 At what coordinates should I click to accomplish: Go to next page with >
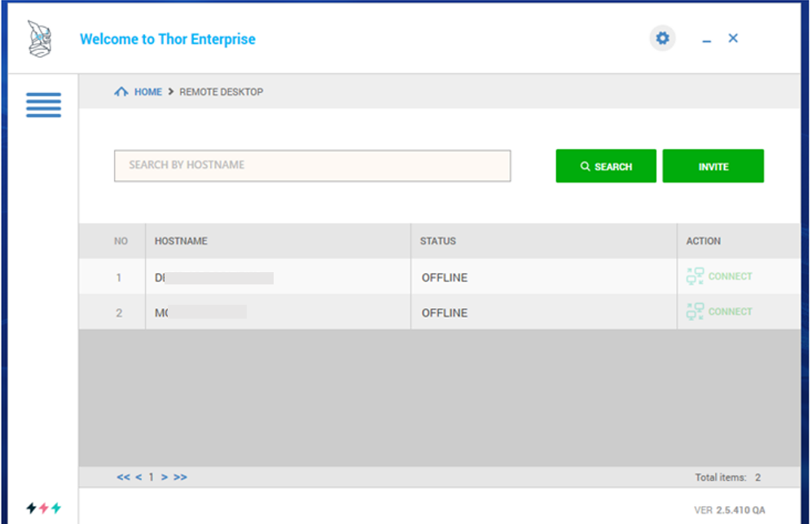165,477
